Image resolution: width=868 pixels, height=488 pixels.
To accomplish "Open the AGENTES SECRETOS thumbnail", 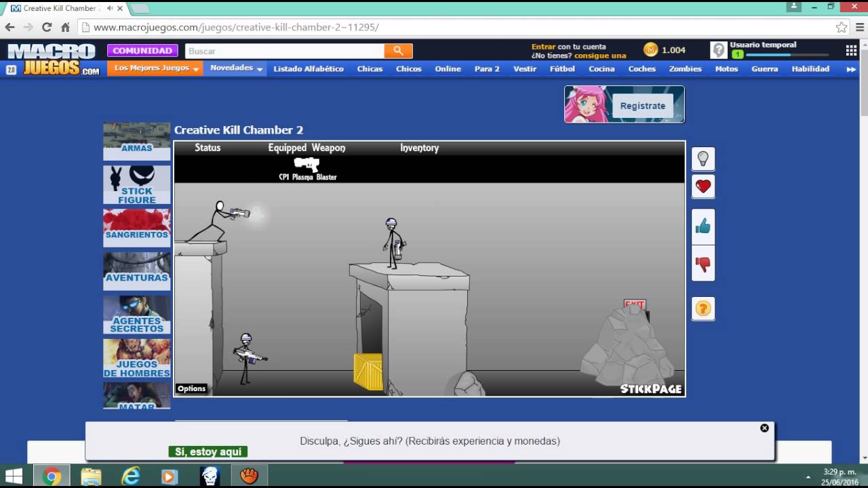I will [x=136, y=314].
